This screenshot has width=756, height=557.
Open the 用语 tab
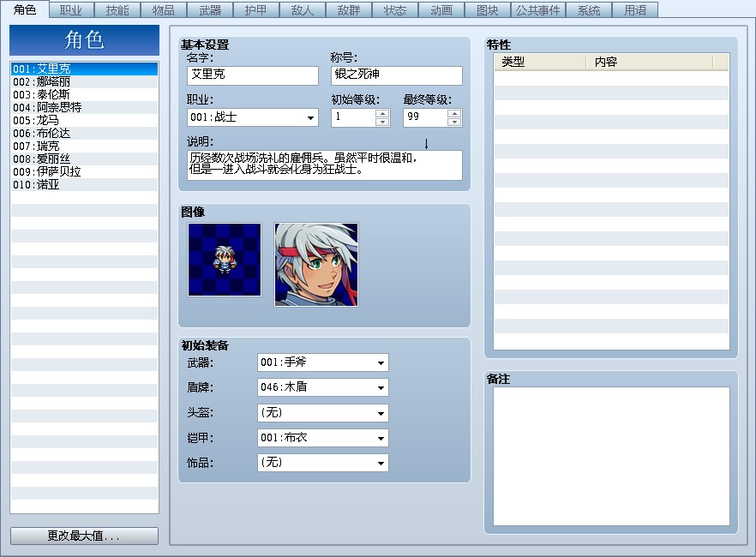pyautogui.click(x=635, y=10)
